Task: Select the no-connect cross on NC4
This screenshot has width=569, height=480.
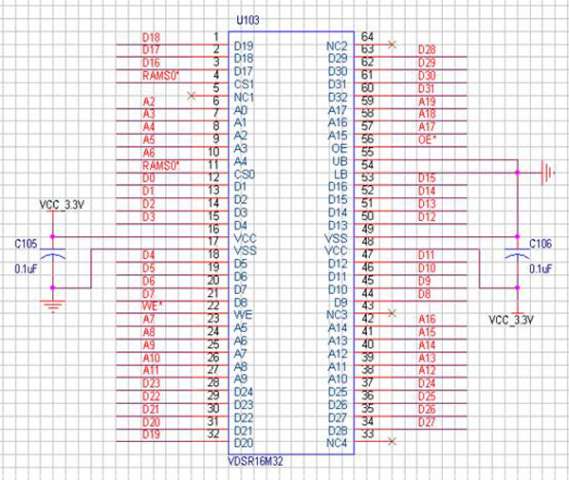Action: click(x=392, y=442)
